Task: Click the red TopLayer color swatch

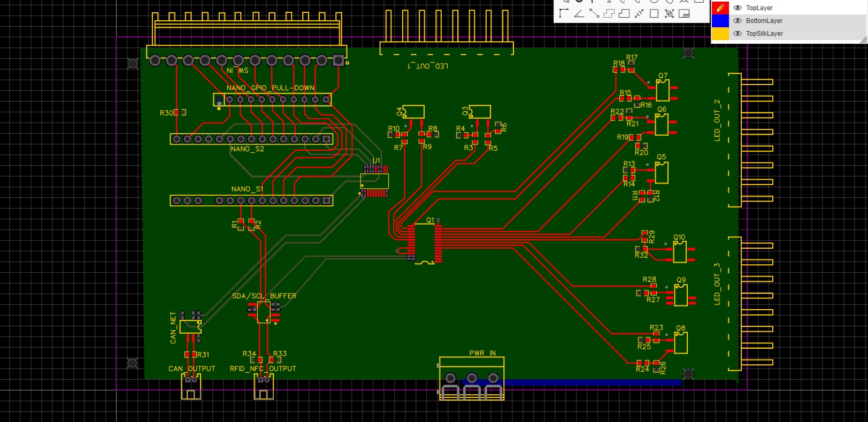Action: click(720, 8)
